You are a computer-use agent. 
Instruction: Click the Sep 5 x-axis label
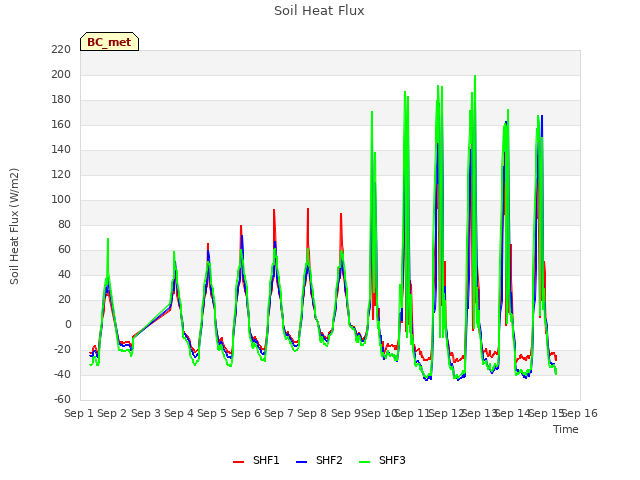click(x=212, y=413)
